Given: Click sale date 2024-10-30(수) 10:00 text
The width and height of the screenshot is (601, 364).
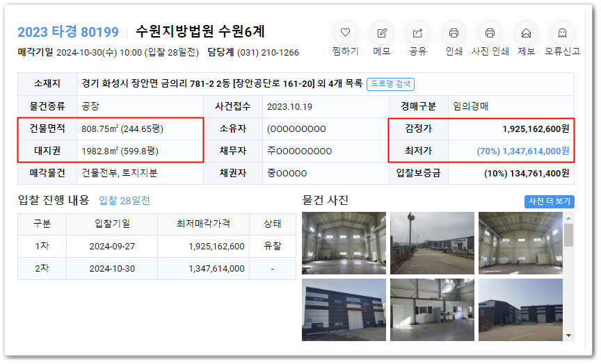Looking at the screenshot, I should pyautogui.click(x=99, y=52).
